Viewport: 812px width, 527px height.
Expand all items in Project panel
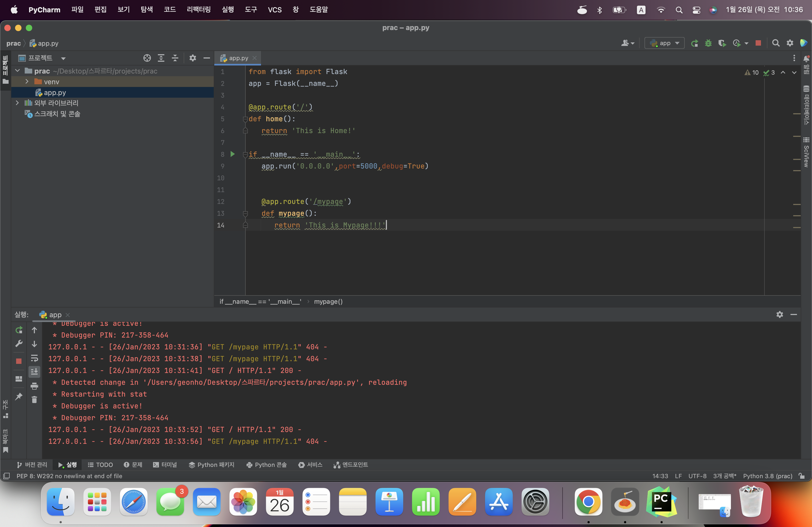[161, 58]
